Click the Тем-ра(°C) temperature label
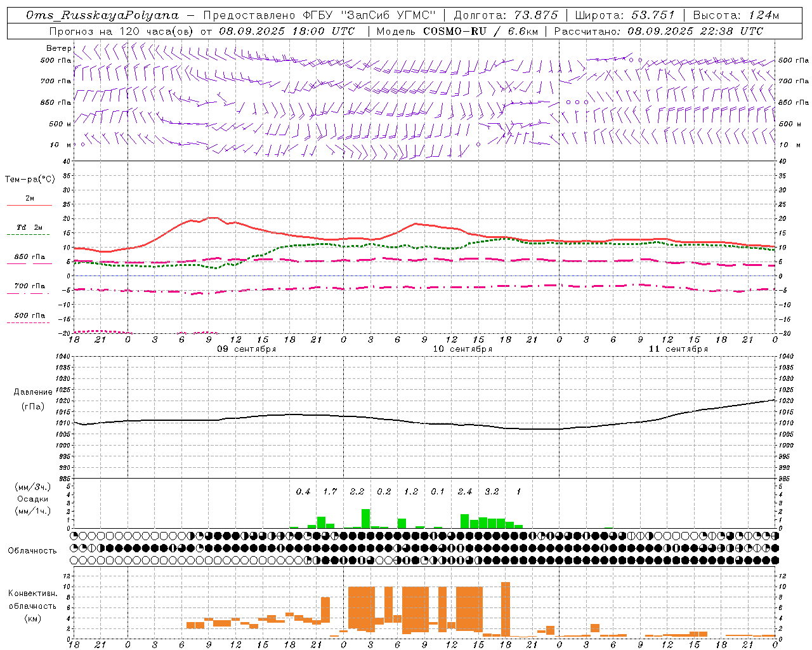 click(x=30, y=180)
